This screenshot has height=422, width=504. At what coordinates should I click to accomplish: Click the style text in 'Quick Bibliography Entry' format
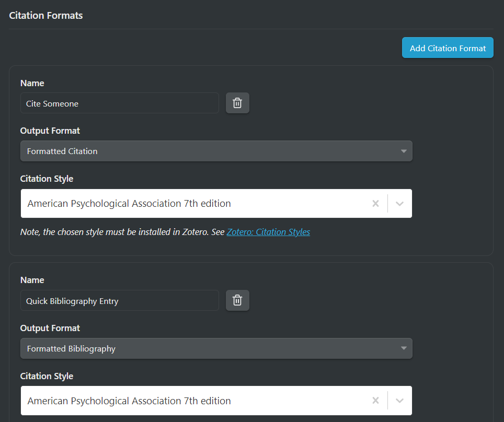tap(129, 401)
